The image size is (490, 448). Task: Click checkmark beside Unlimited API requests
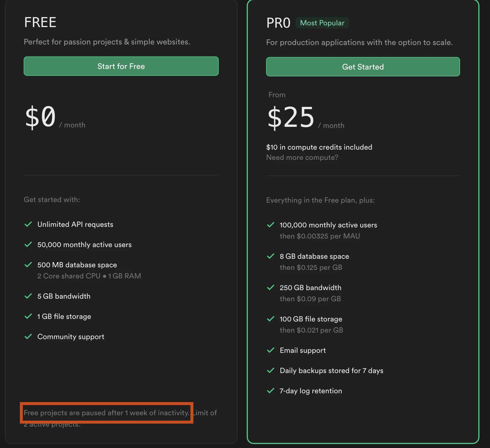tap(28, 224)
